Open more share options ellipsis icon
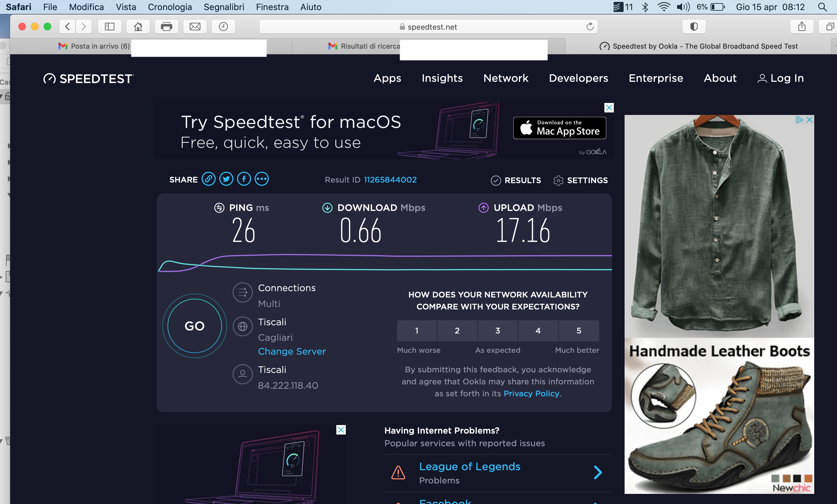 pos(262,179)
